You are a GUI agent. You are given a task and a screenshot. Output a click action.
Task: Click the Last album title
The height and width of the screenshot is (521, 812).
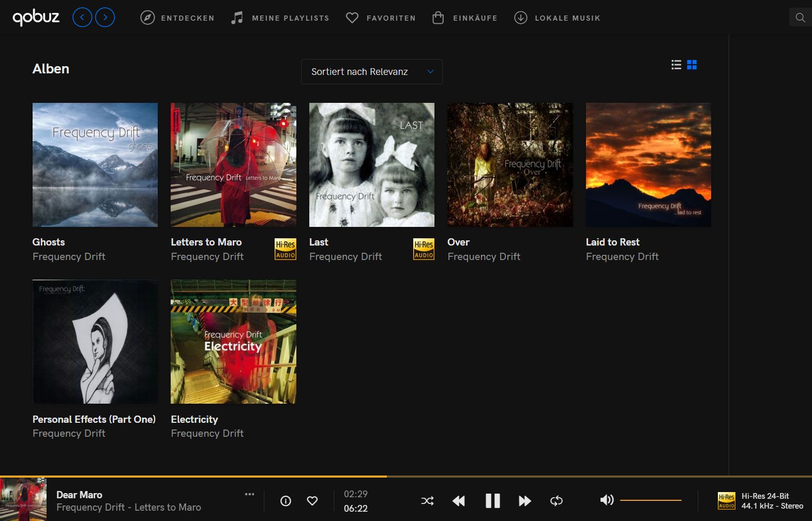[319, 242]
